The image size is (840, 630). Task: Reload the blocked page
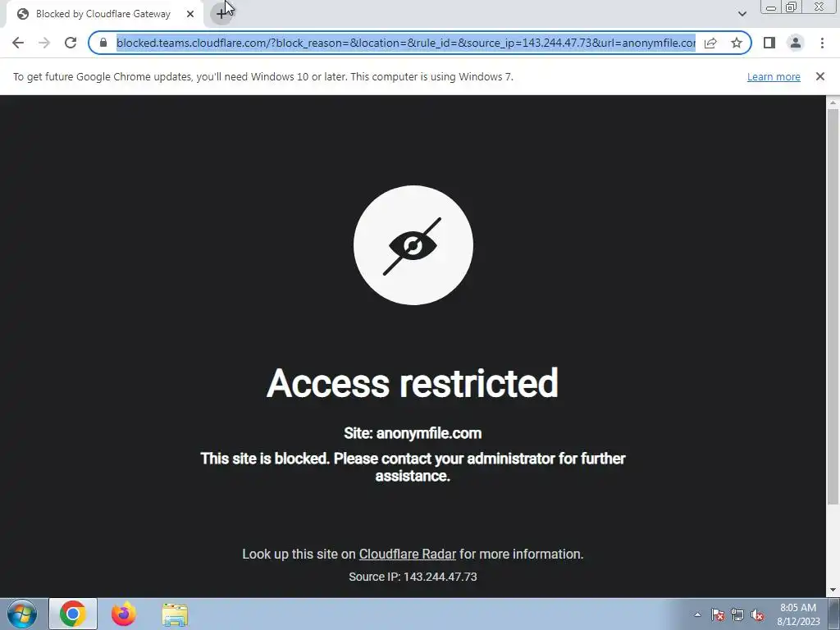coord(71,43)
